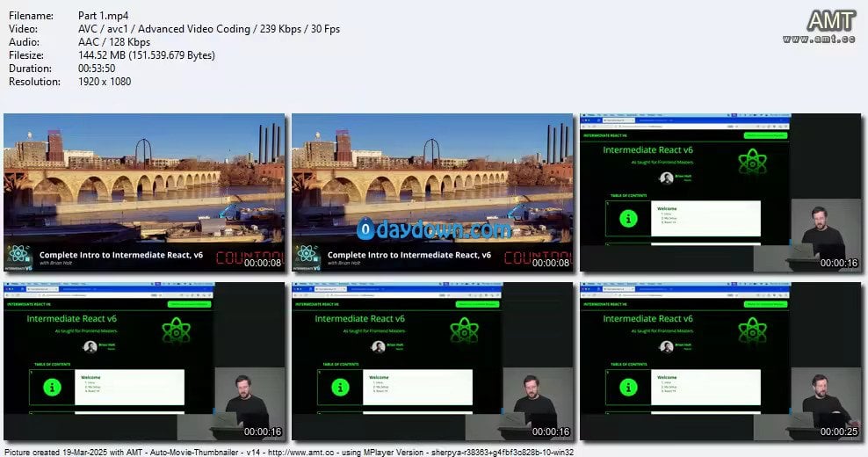Click the 'Duration:' label
This screenshot has height=457, width=868.
30,69
